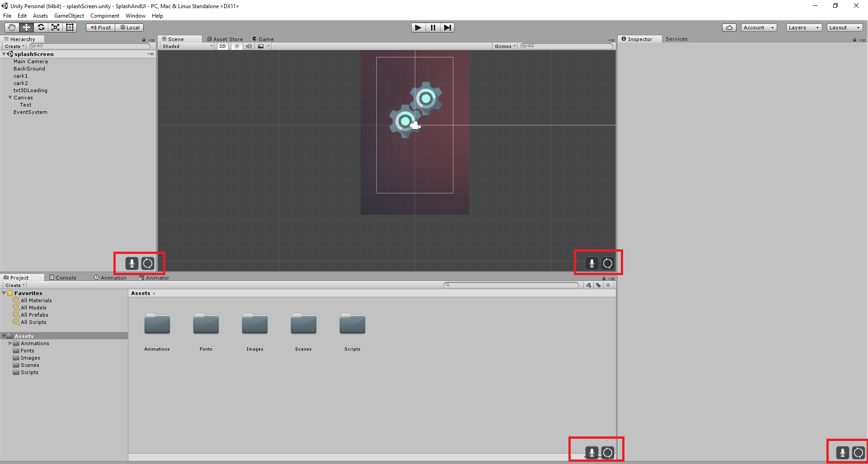Enable 2D mode in the Scene view
The height and width of the screenshot is (464, 868).
pyautogui.click(x=222, y=46)
